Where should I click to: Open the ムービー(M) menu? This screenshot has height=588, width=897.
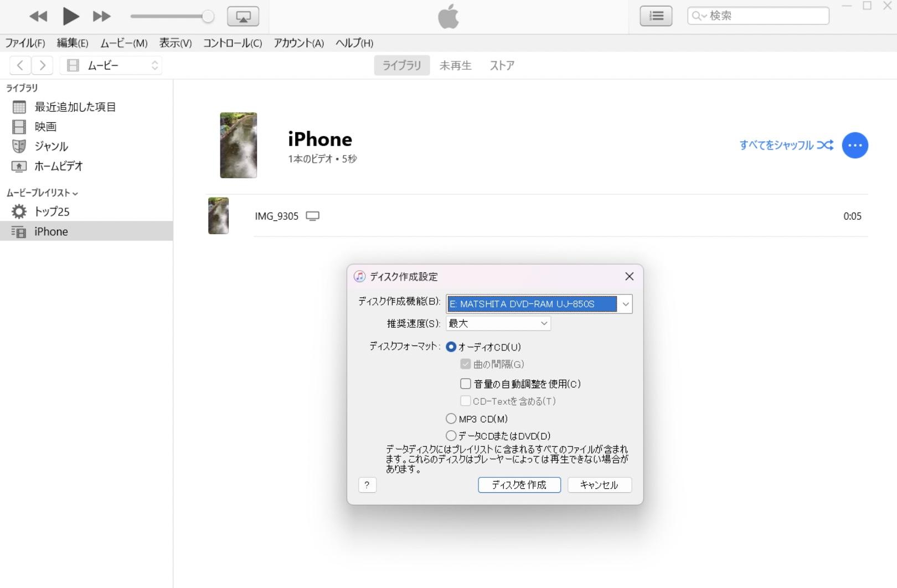click(123, 43)
